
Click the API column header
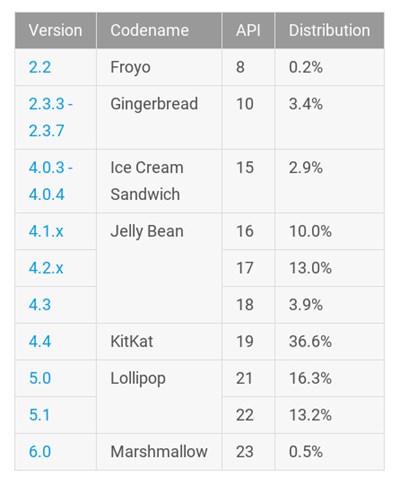(248, 30)
